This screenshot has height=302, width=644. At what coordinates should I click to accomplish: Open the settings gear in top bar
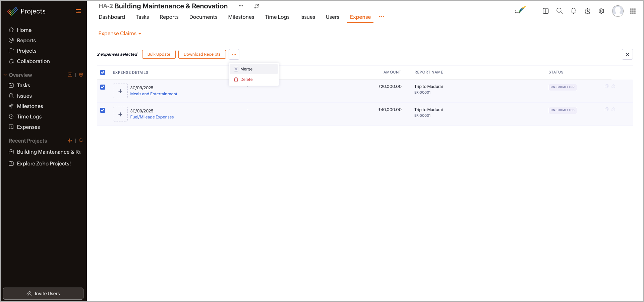tap(601, 11)
